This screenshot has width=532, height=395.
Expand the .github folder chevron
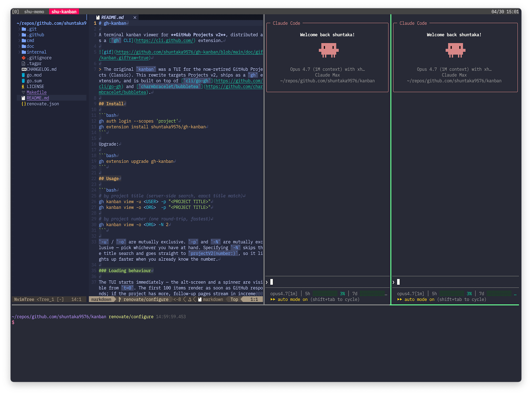click(19, 35)
